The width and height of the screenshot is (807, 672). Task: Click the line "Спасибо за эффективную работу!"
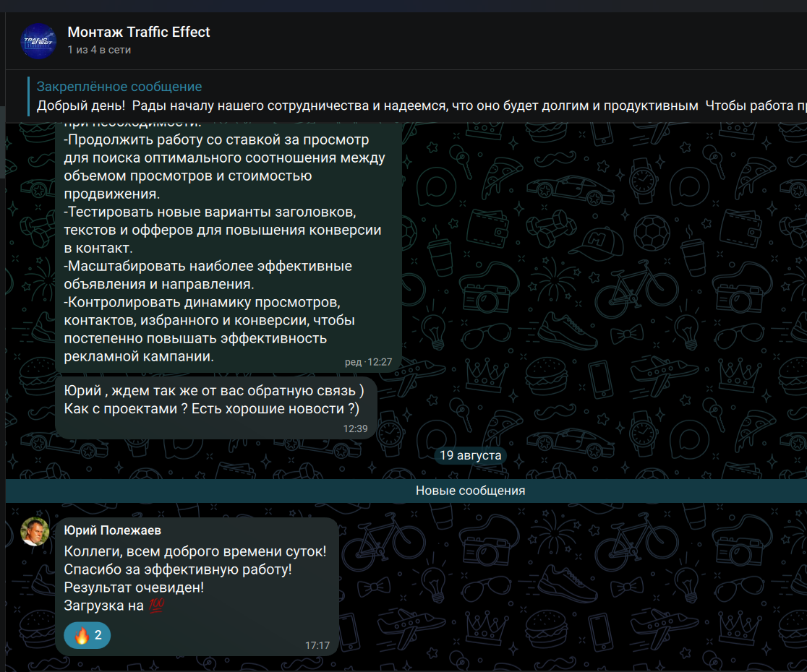point(178,569)
